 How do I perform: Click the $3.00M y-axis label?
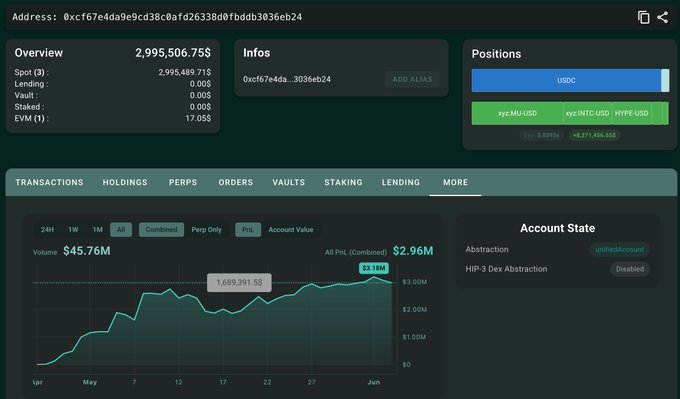[x=415, y=282]
